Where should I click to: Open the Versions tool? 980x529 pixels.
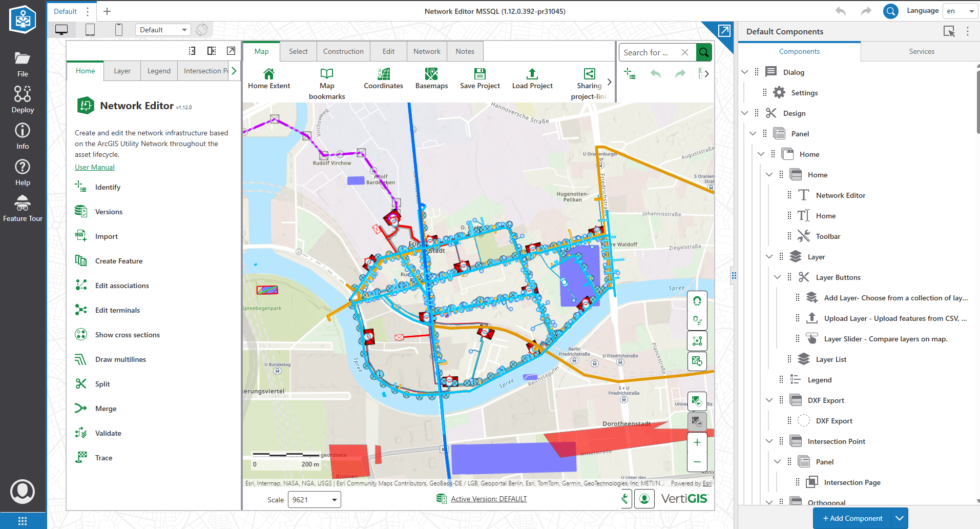109,212
